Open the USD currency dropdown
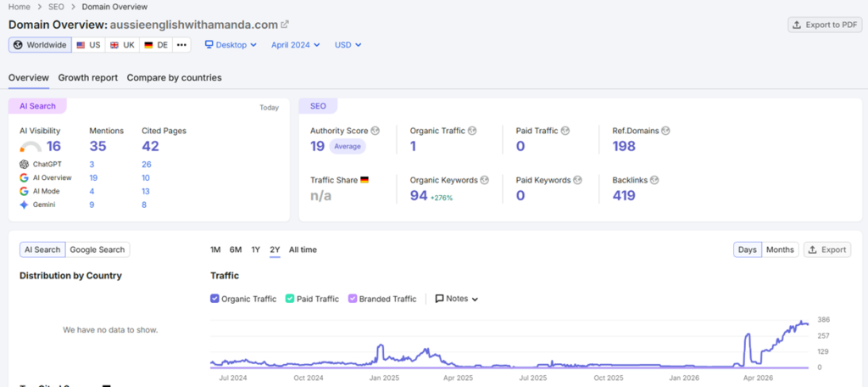The height and width of the screenshot is (387, 868). (x=348, y=45)
